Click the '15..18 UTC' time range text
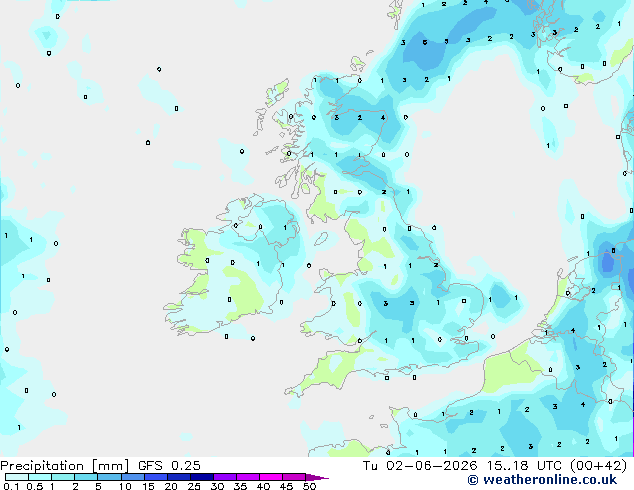This screenshot has height=490, width=634. pyautogui.click(x=524, y=465)
